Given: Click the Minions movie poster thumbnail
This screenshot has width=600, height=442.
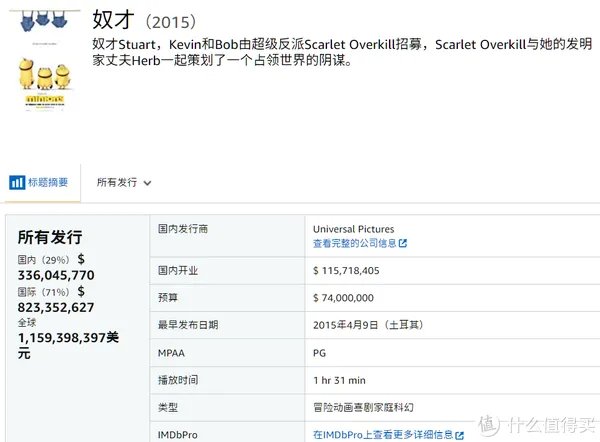Looking at the screenshot, I should coord(44,60).
